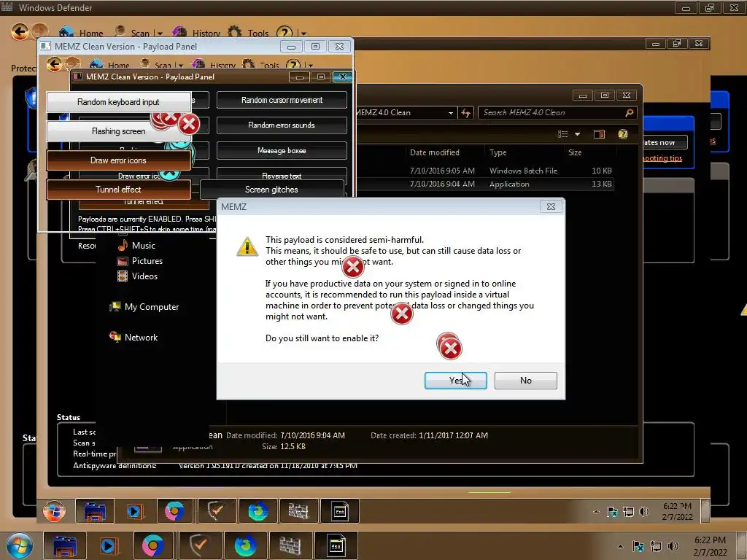Confirm with Yes in the MEMZ warning dialog
The width and height of the screenshot is (747, 560).
[455, 381]
